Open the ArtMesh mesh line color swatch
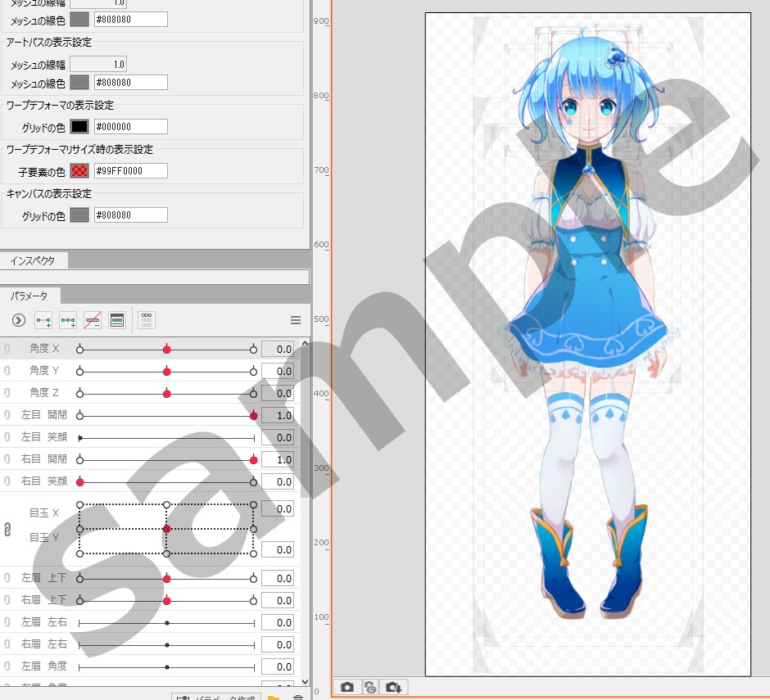This screenshot has height=700, width=770. [79, 20]
